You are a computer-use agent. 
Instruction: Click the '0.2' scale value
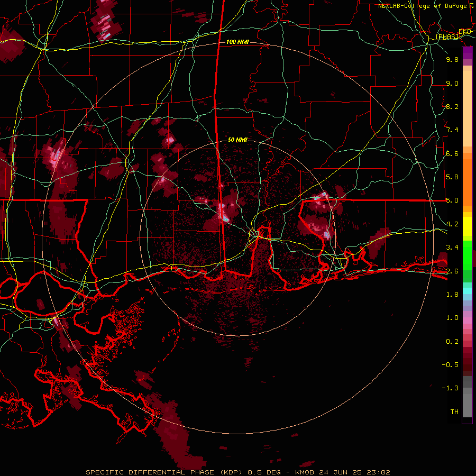click(x=452, y=342)
